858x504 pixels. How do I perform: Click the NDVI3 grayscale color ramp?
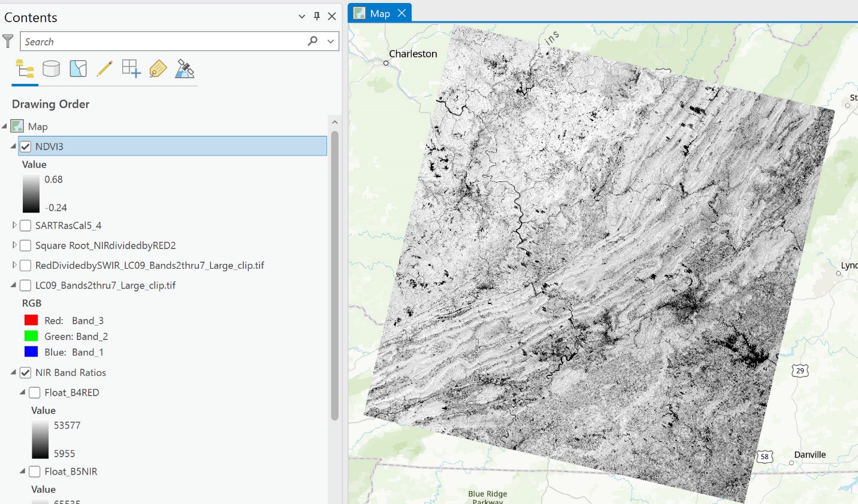(31, 194)
